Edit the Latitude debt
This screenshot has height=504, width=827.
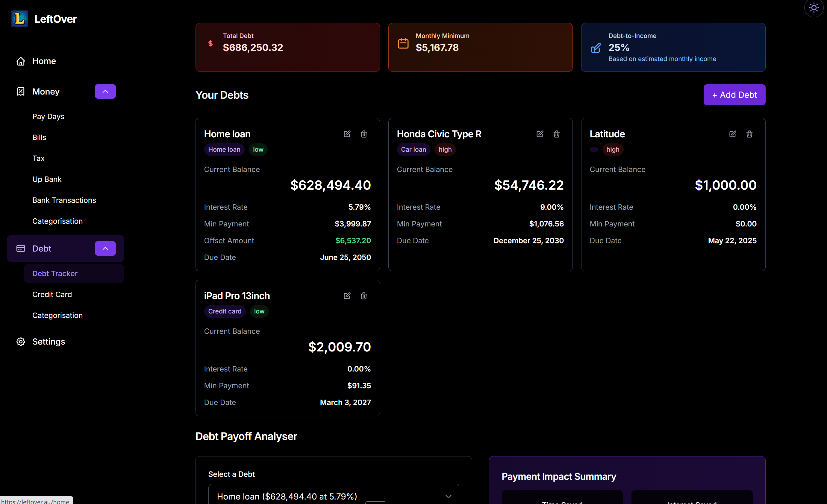click(732, 134)
